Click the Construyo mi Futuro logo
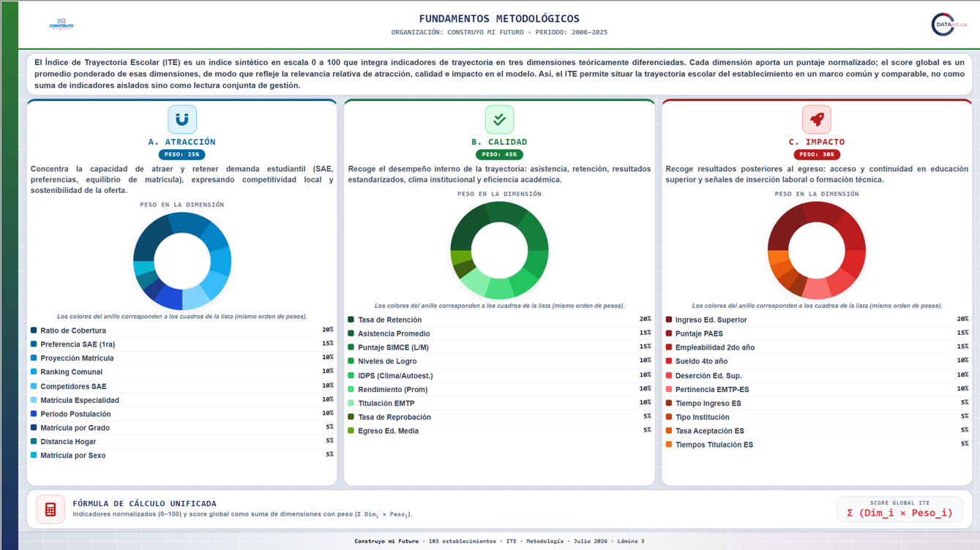This screenshot has height=550, width=980. (61, 24)
